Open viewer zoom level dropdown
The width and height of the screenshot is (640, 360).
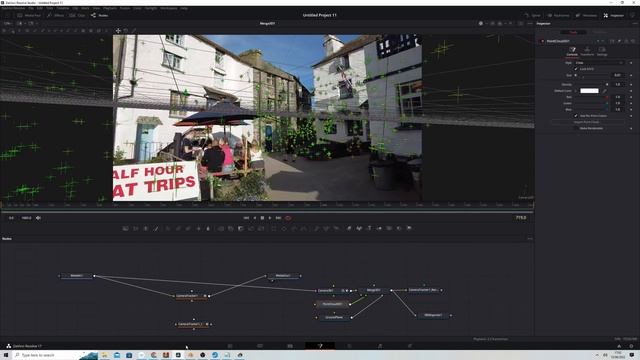coord(7,24)
